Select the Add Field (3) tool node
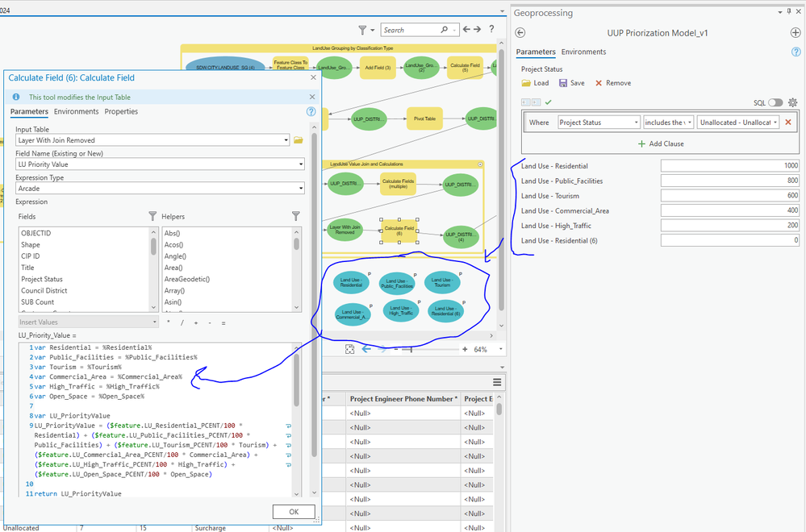This screenshot has width=806, height=532. [x=378, y=68]
